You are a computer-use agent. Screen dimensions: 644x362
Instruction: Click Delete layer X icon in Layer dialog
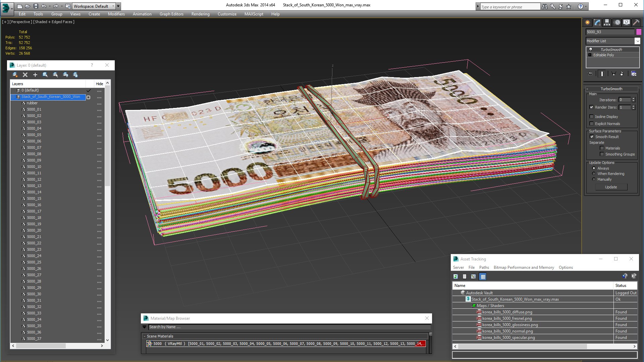click(x=25, y=75)
